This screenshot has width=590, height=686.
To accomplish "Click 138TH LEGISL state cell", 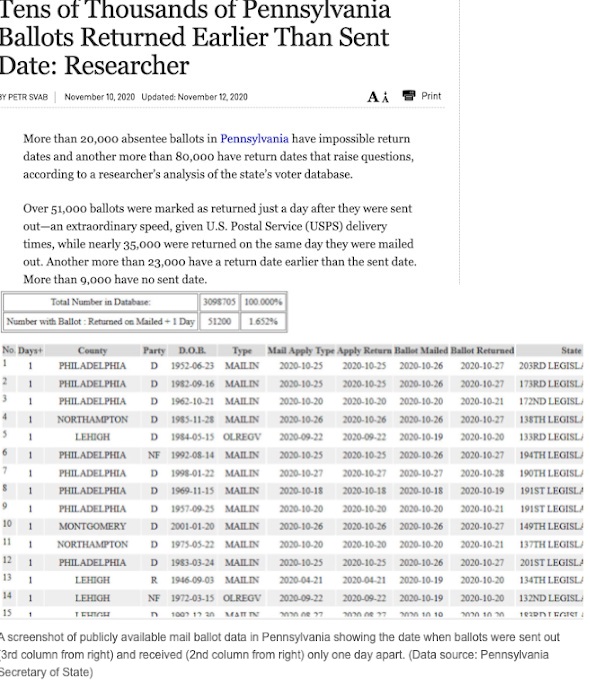I will pos(551,420).
